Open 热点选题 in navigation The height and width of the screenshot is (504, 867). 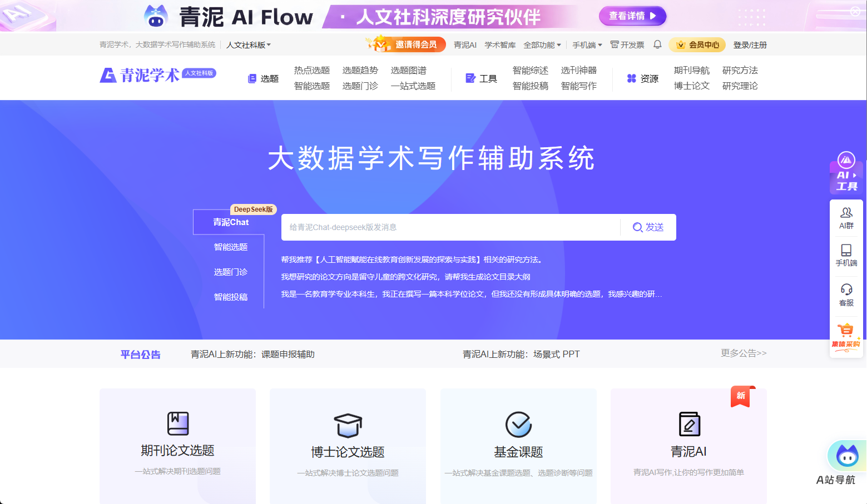312,71
